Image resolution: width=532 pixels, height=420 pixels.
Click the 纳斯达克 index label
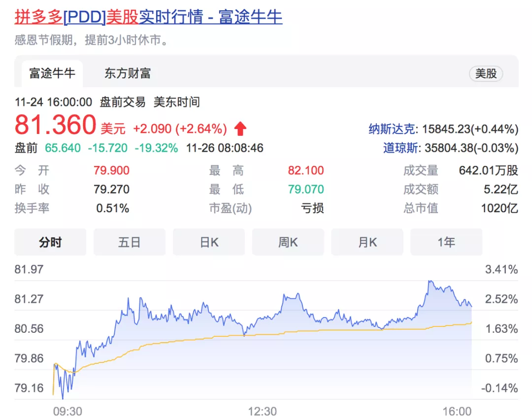tap(392, 129)
